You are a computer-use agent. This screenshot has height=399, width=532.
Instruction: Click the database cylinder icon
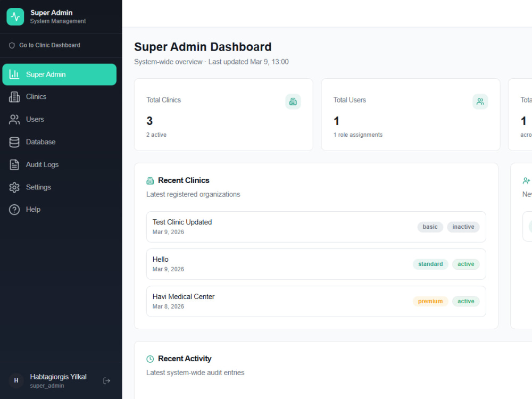14,142
